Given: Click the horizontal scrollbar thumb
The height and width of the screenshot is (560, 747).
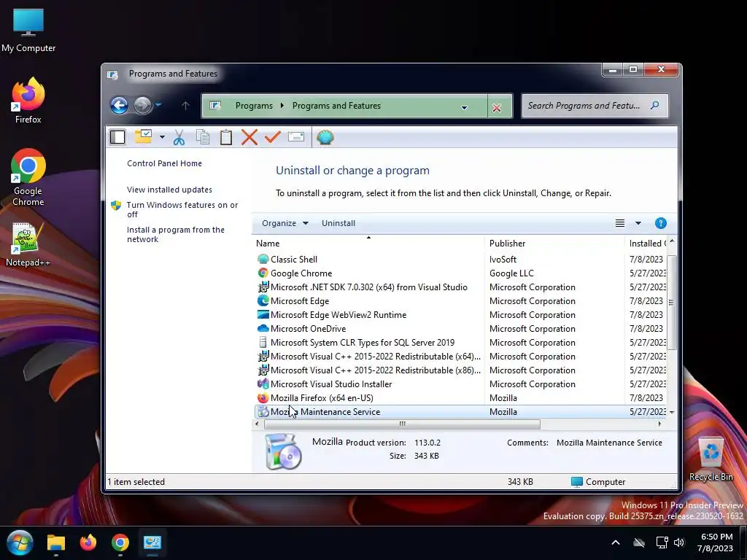Looking at the screenshot, I should (x=402, y=424).
